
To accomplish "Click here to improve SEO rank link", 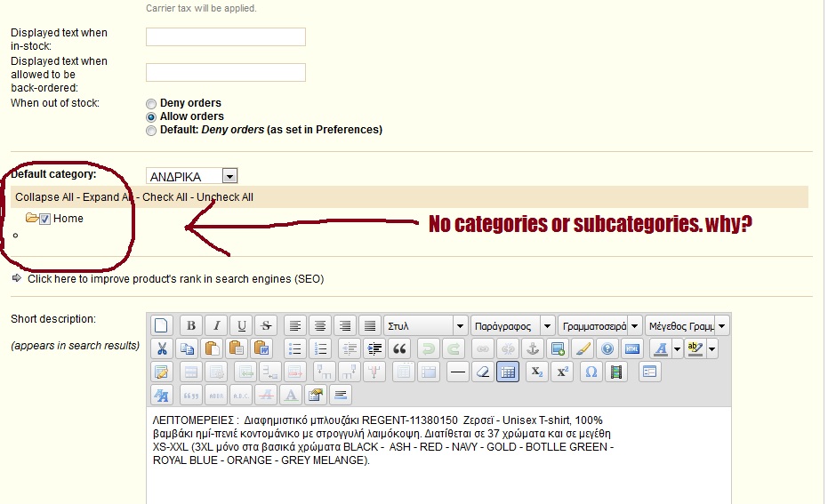I will pyautogui.click(x=176, y=278).
